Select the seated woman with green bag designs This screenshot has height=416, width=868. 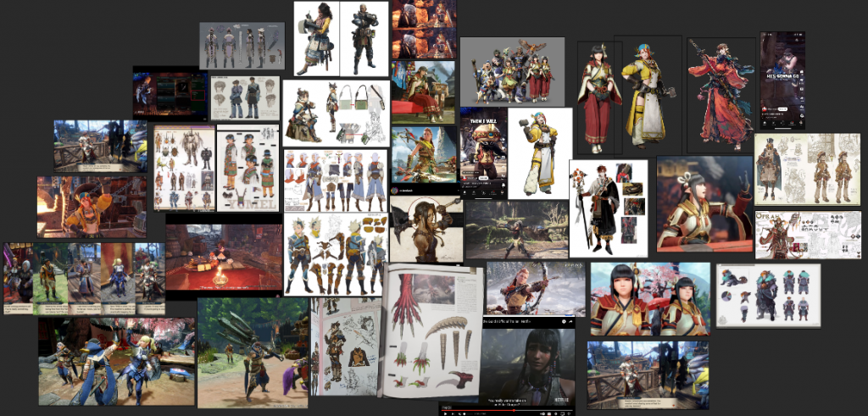(337, 114)
